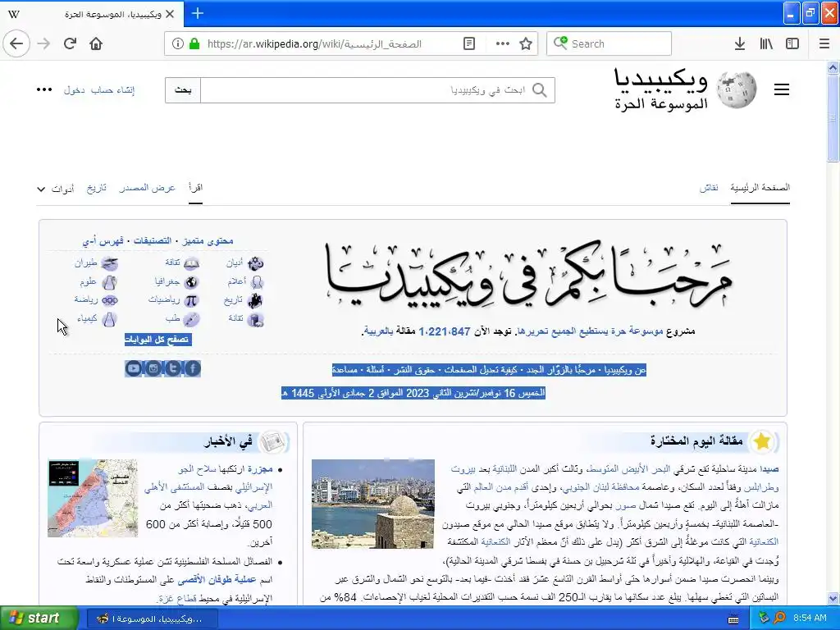Open the رياضيات pi icon
Viewport: 840px width, 630px height.
pyautogui.click(x=191, y=300)
